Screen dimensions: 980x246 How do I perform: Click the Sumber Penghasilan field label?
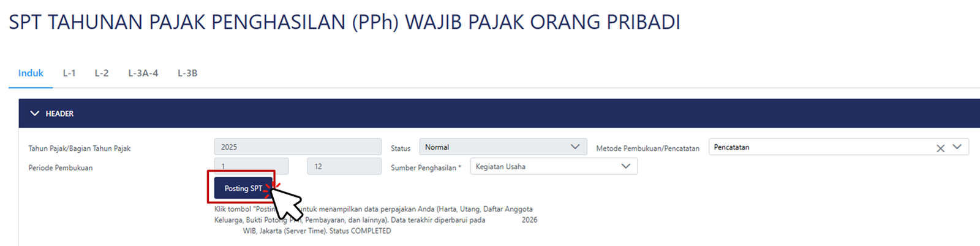tap(426, 167)
